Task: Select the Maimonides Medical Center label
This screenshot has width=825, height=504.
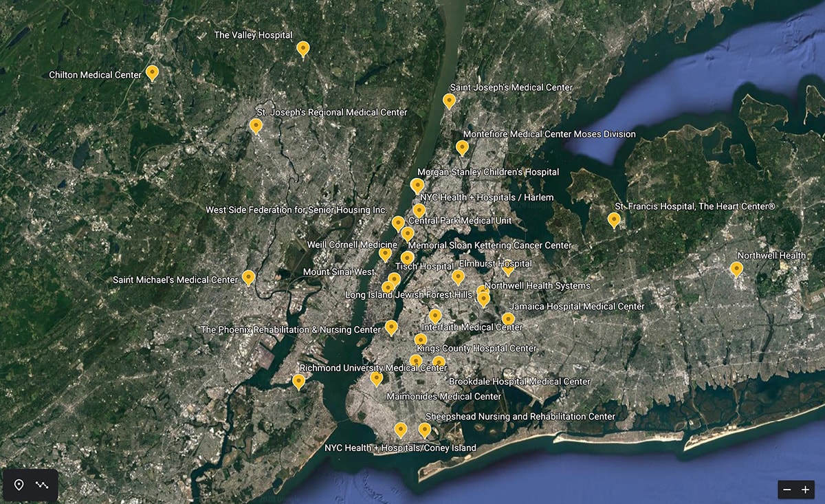Action: (x=443, y=397)
